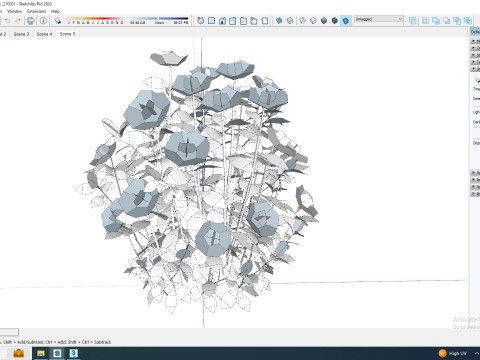
Task: Select the Wireframe face style icon
Action: click(x=303, y=21)
